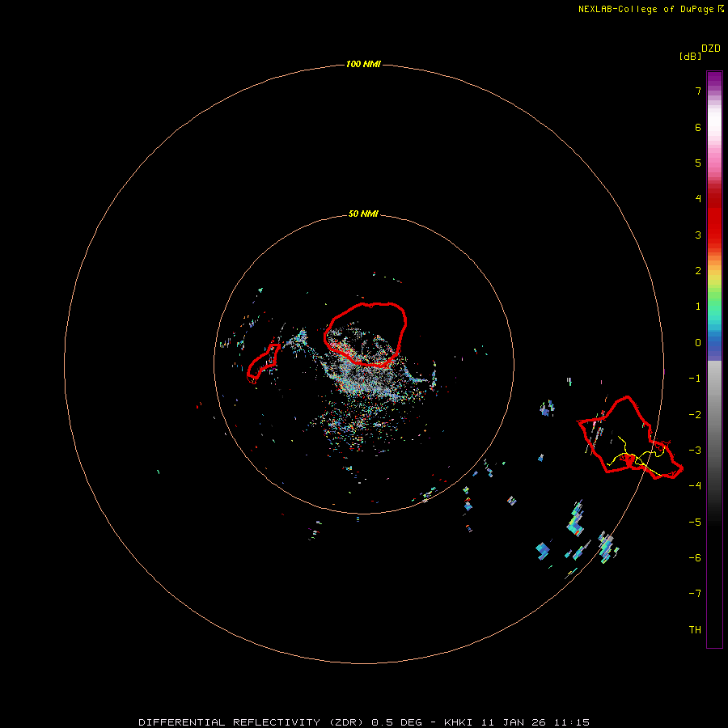Click the -1 value on the color scale
The width and height of the screenshot is (728, 728).
click(x=695, y=379)
